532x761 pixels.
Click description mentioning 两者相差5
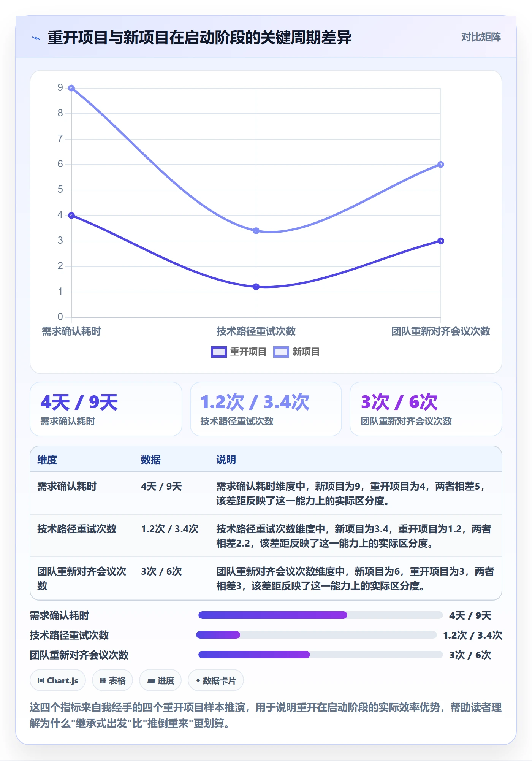[351, 493]
